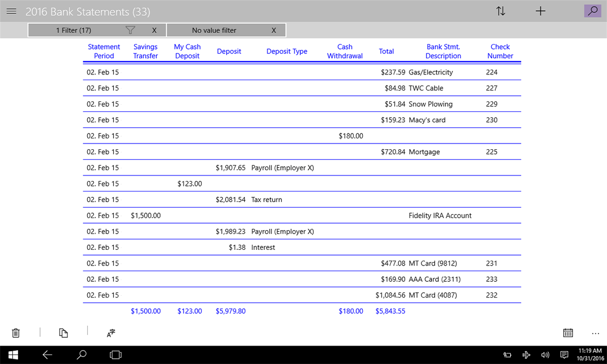607x364 pixels.
Task: Click the Check Number column header
Action: pos(500,51)
